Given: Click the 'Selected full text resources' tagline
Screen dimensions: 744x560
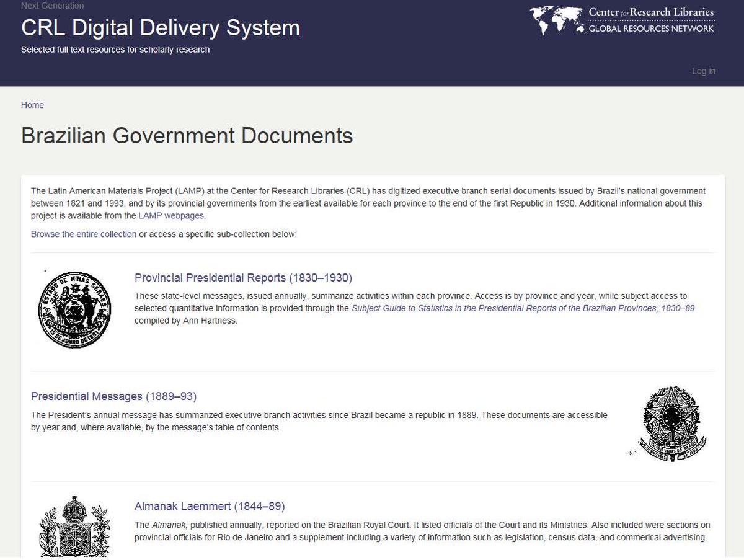Looking at the screenshot, I should [x=115, y=50].
